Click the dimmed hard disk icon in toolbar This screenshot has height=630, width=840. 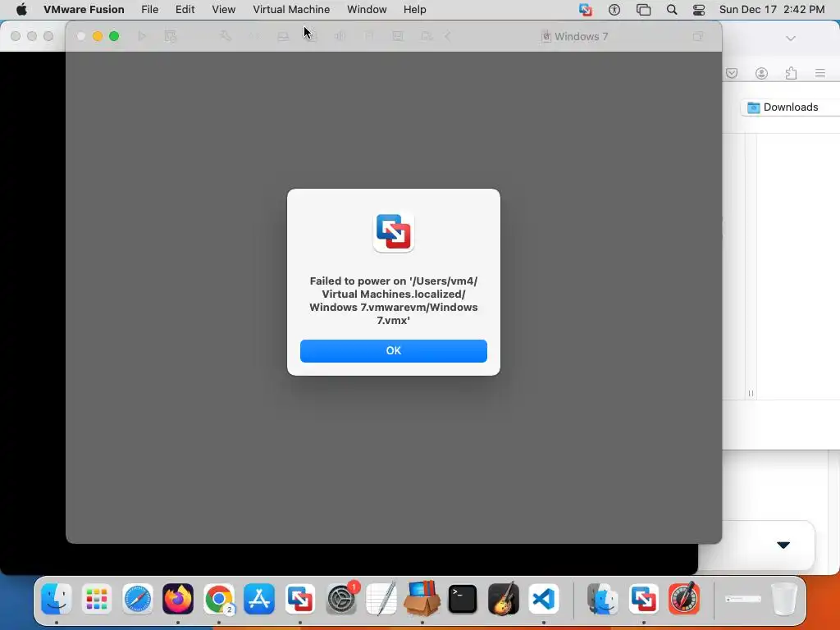[283, 36]
